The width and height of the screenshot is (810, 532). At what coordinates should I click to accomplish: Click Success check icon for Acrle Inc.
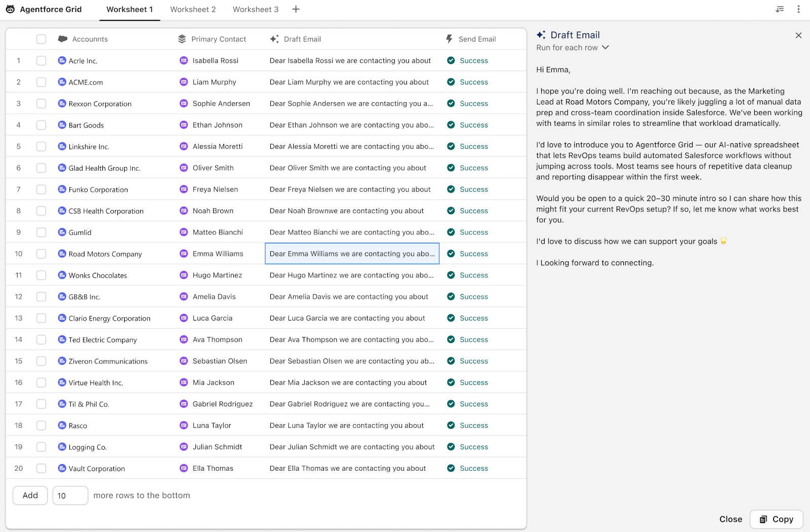click(451, 61)
